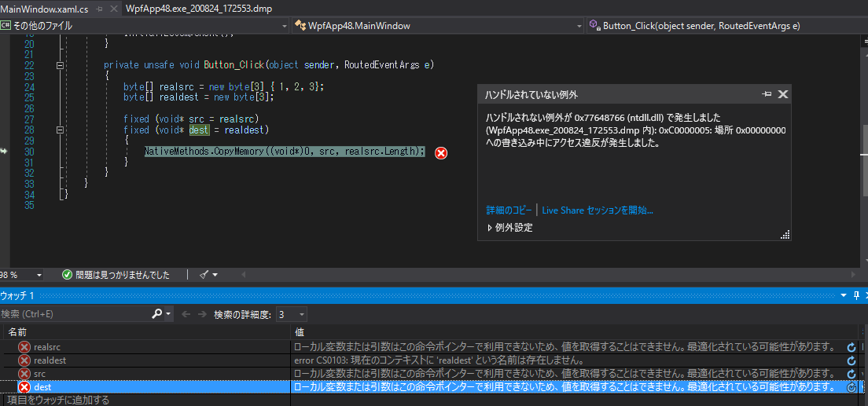Pin the MainWindow.xaml.cs tab
The image size is (868, 406).
[99, 9]
